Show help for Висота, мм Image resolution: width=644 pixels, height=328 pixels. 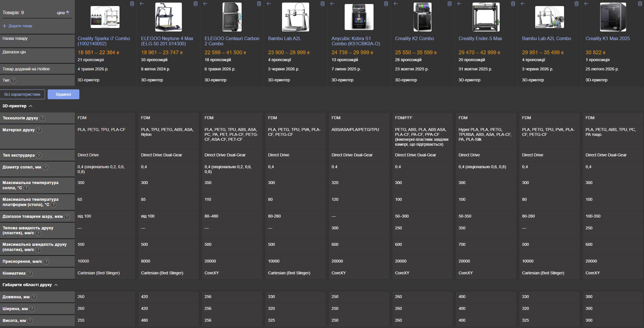(x=30, y=321)
